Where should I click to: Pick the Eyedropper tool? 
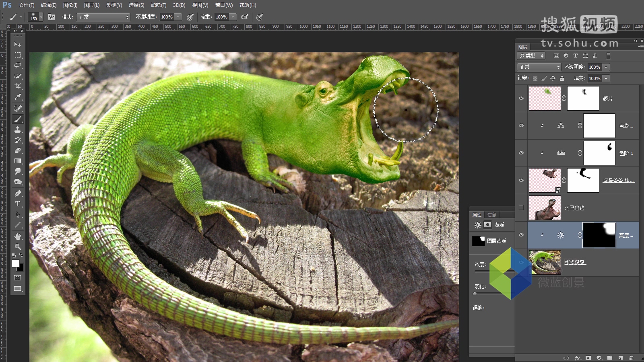tap(18, 97)
